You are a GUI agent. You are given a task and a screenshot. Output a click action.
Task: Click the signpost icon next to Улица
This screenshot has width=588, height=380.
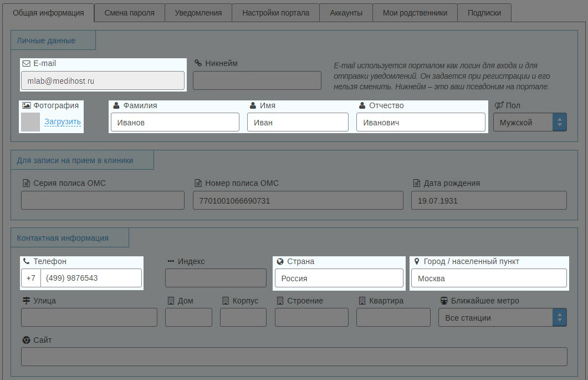(x=26, y=301)
